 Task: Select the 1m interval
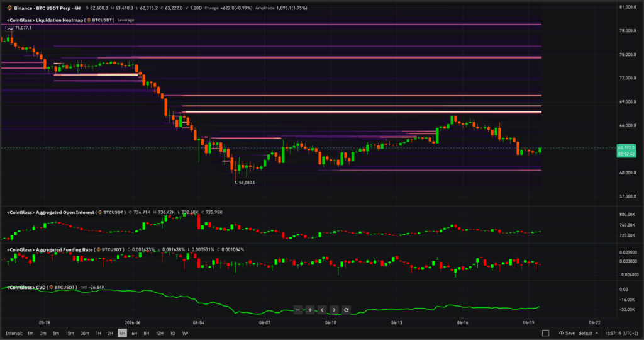30,333
